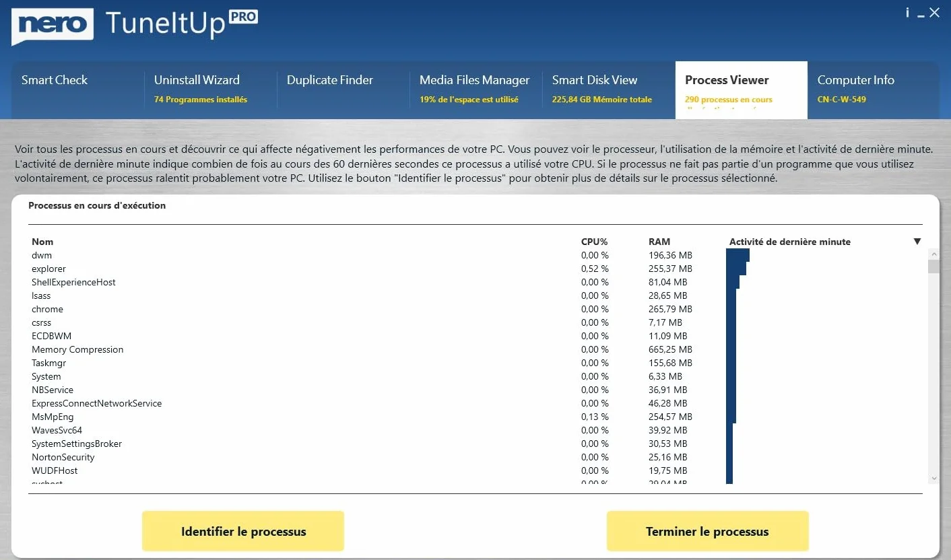The image size is (951, 560).
Task: Click the scrollbar down arrow
Action: (x=933, y=478)
